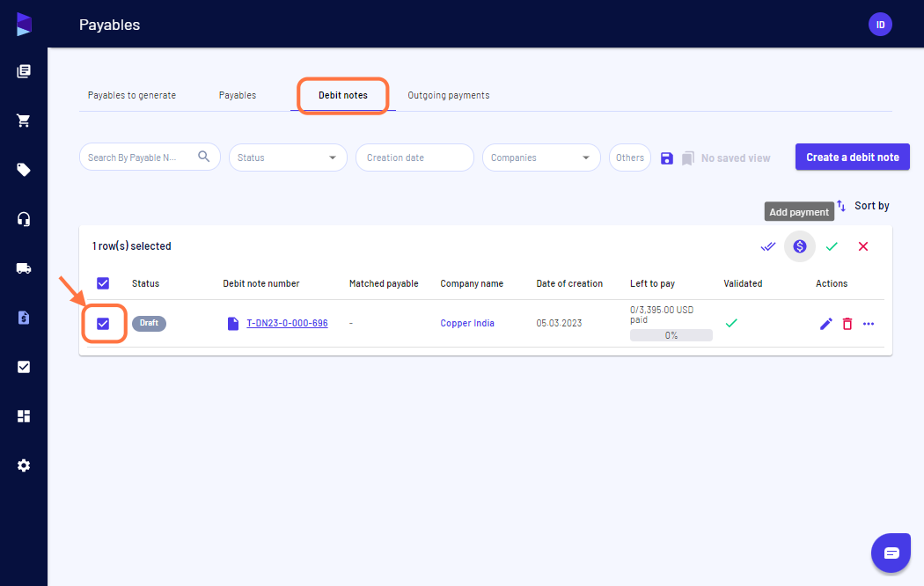Click the Add payment dollar icon

(800, 246)
